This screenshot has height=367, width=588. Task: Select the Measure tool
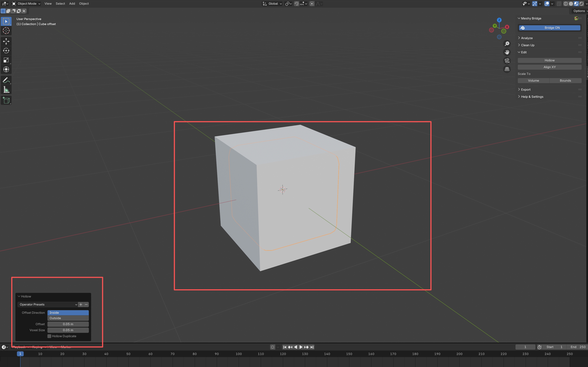(6, 90)
